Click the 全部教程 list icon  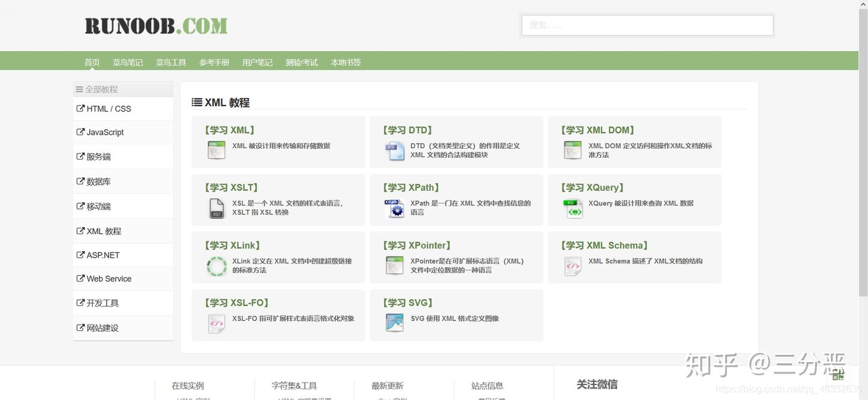click(x=79, y=89)
